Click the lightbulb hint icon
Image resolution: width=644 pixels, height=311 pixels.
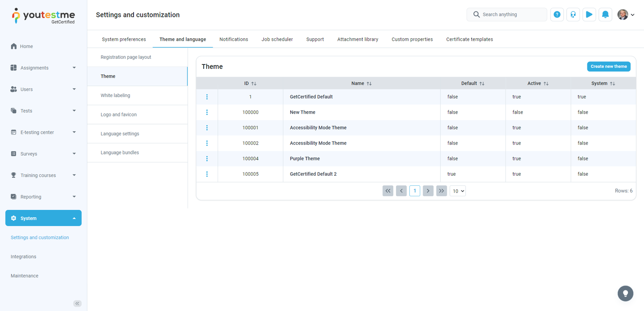(x=625, y=293)
